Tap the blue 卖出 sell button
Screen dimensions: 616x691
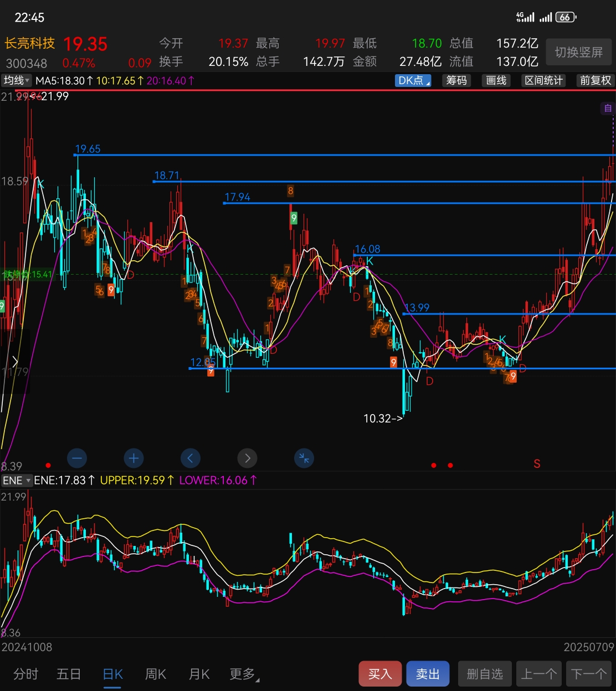pos(428,674)
